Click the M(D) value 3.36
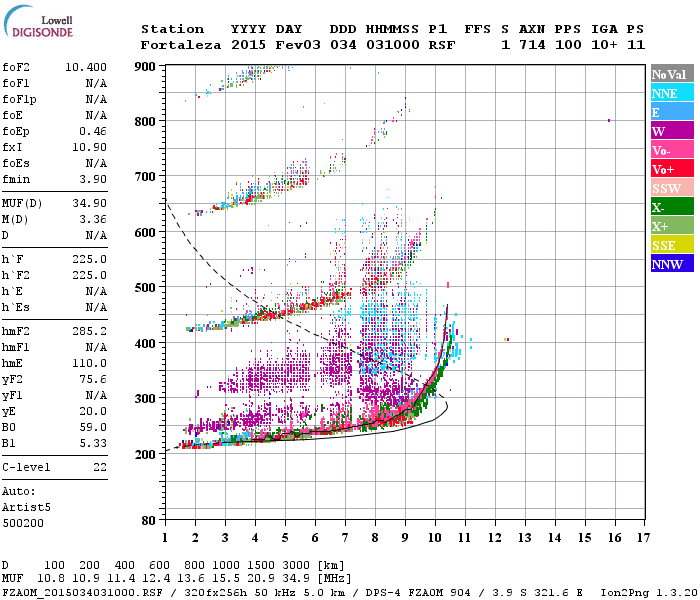The width and height of the screenshot is (700, 600). pos(93,219)
